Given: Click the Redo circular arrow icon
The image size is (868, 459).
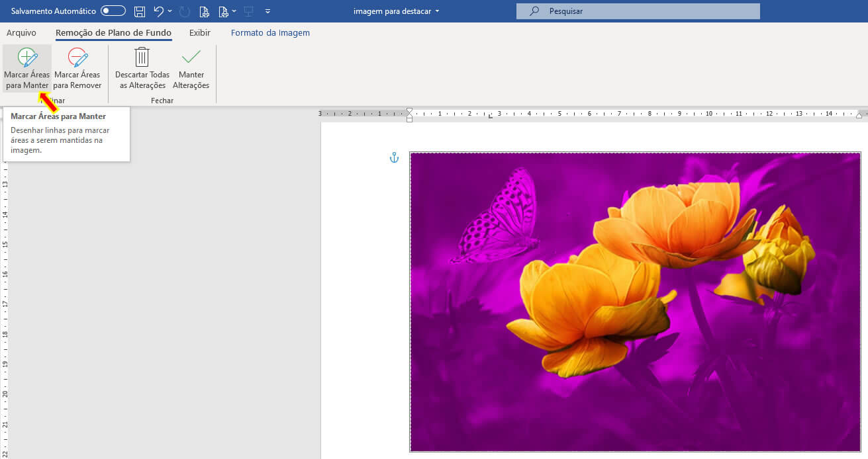Looking at the screenshot, I should pyautogui.click(x=185, y=11).
